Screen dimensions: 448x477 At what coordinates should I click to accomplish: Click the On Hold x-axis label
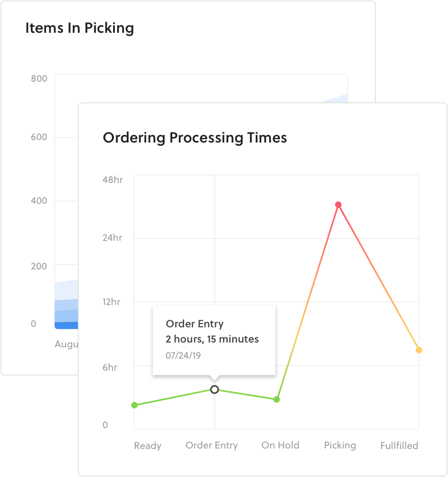pyautogui.click(x=280, y=445)
